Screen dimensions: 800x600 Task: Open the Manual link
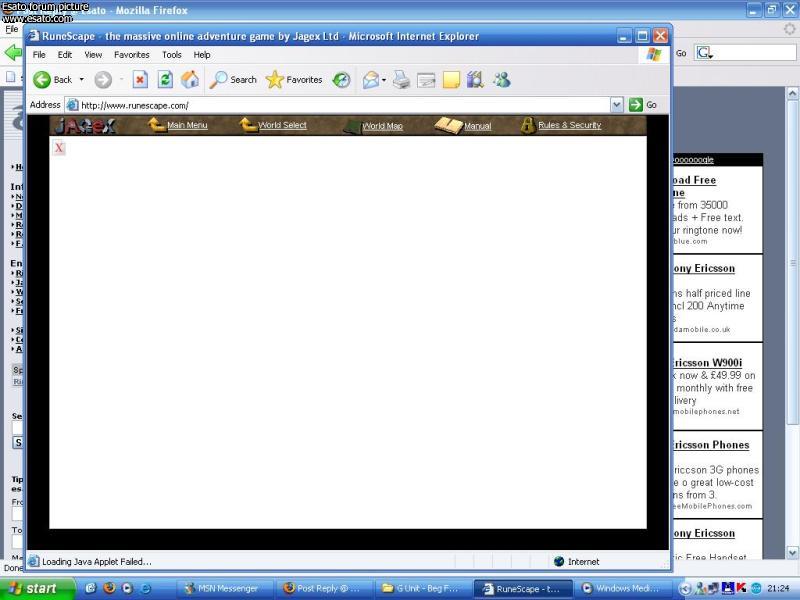478,126
